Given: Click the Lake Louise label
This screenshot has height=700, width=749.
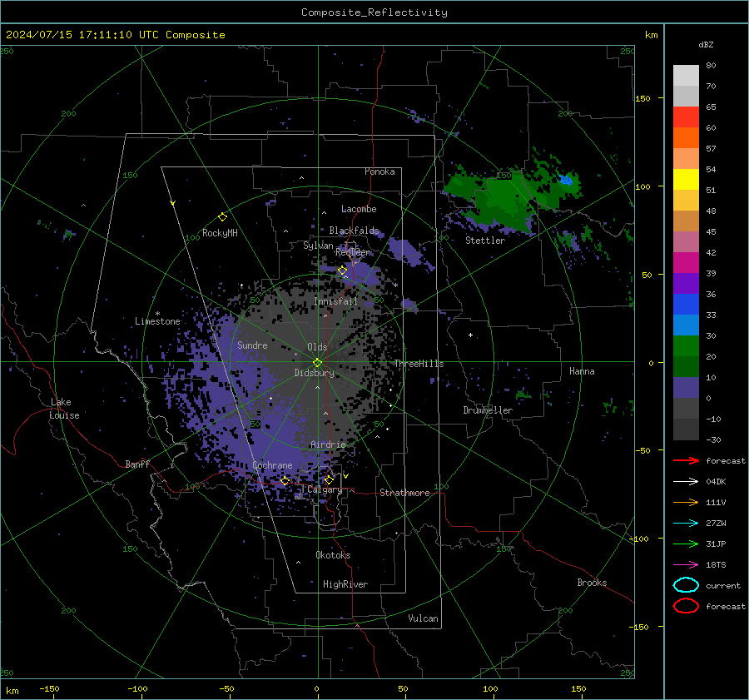Looking at the screenshot, I should [x=65, y=409].
